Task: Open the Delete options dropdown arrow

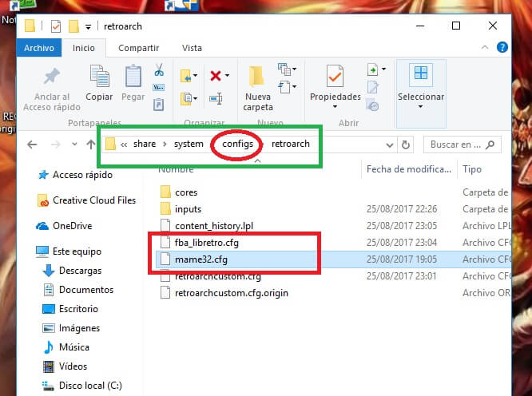Action: point(227,75)
